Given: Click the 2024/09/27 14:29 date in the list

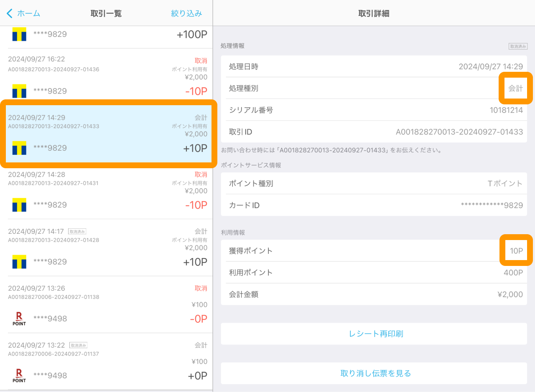Looking at the screenshot, I should pyautogui.click(x=36, y=118).
